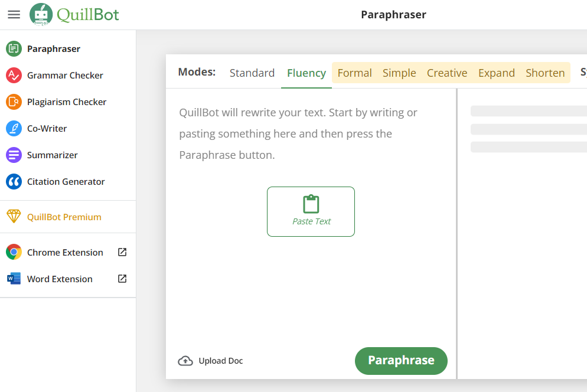Click the clipboard paste icon

click(x=311, y=204)
